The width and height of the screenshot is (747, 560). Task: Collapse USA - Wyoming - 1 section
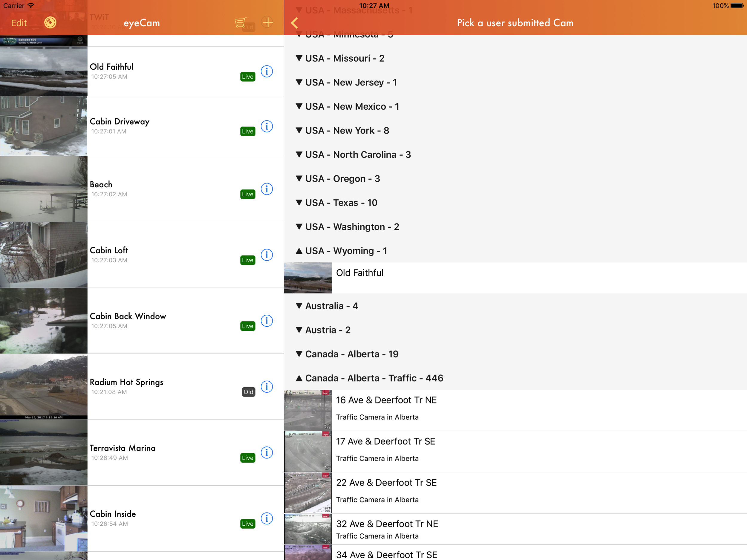pos(515,251)
